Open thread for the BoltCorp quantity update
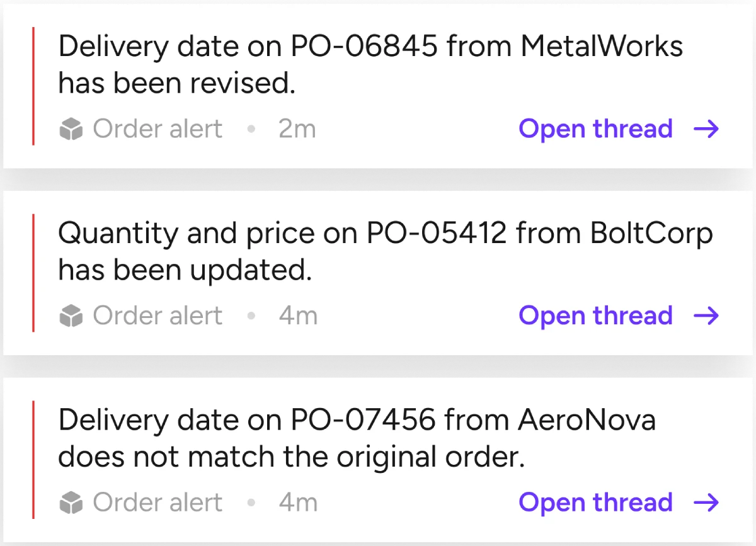 595,316
